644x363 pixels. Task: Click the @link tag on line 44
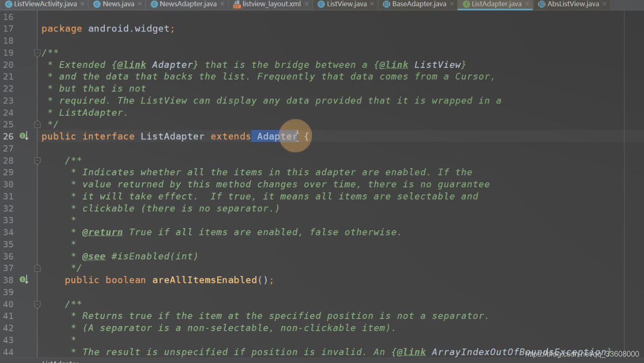(411, 352)
